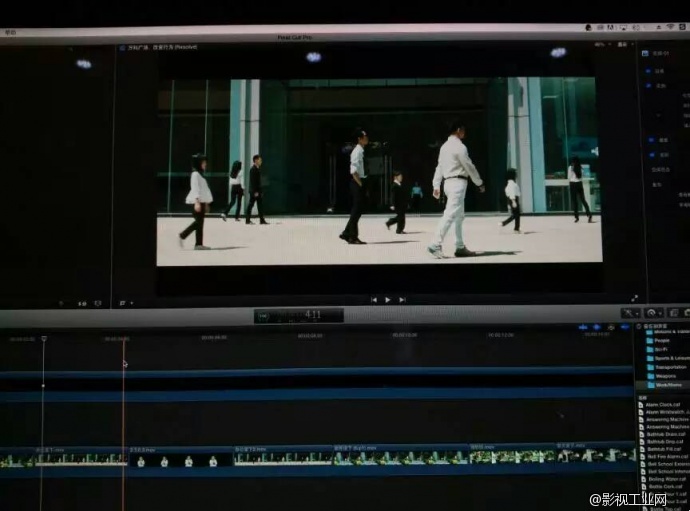Click the Alarm Clock.caf sound file
The image size is (690, 511).
(x=661, y=404)
